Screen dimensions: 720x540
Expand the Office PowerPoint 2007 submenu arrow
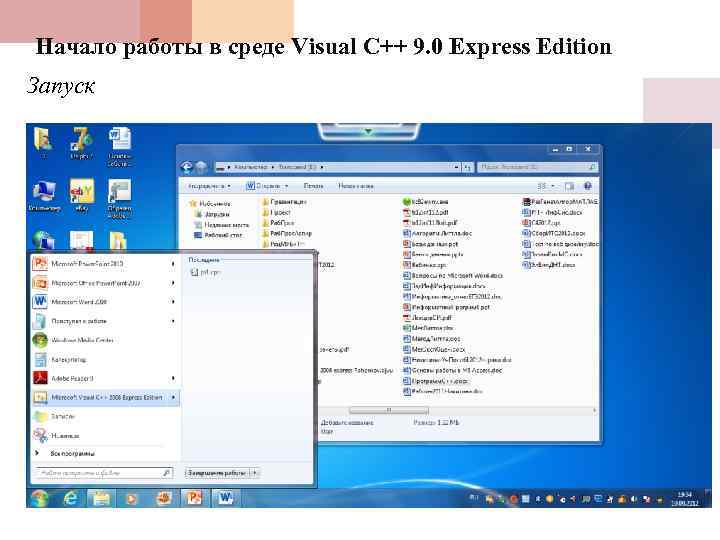[x=173, y=283]
